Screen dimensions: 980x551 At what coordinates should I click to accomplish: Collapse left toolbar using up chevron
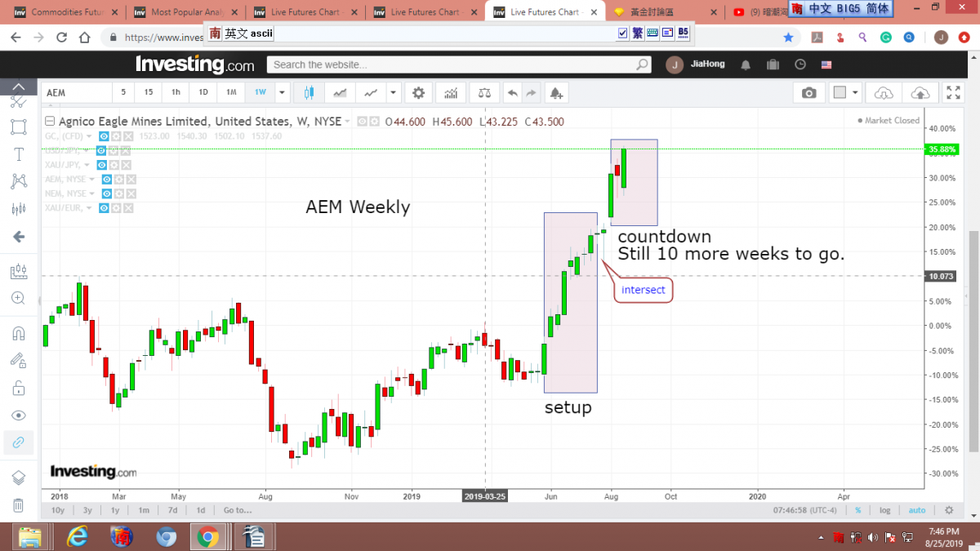click(x=18, y=87)
